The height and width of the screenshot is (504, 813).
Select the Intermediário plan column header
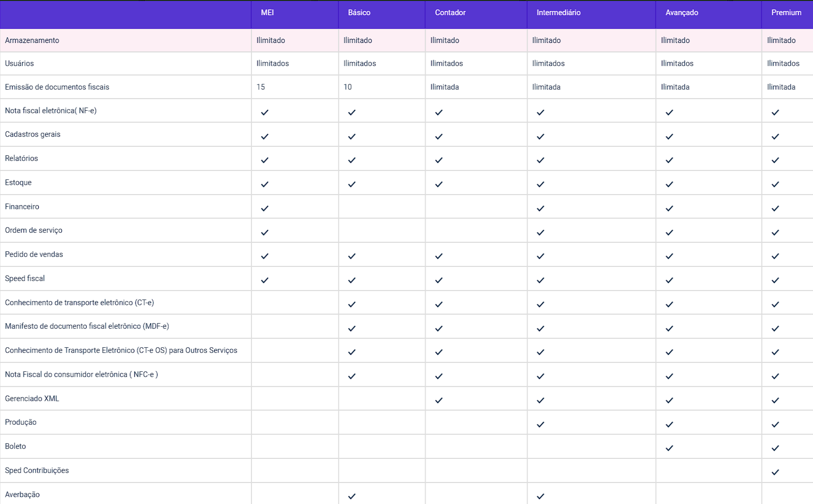pos(558,13)
